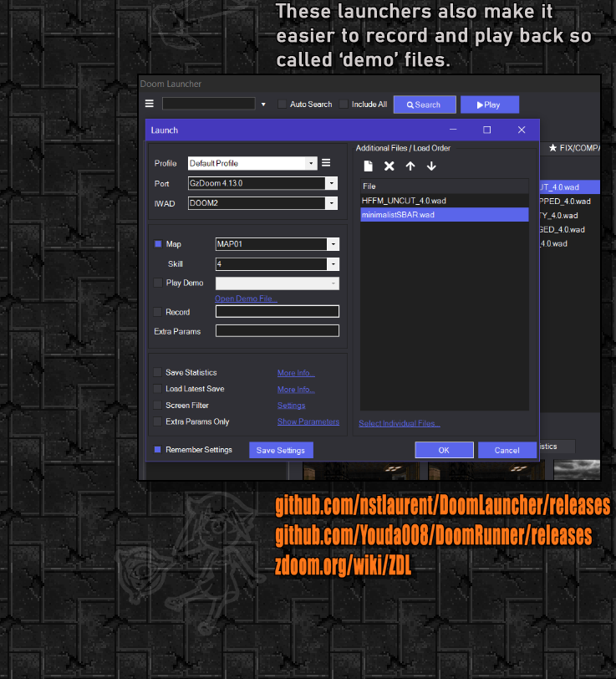Move file up with the up arrow
Image resolution: width=616 pixels, height=679 pixels.
(410, 166)
